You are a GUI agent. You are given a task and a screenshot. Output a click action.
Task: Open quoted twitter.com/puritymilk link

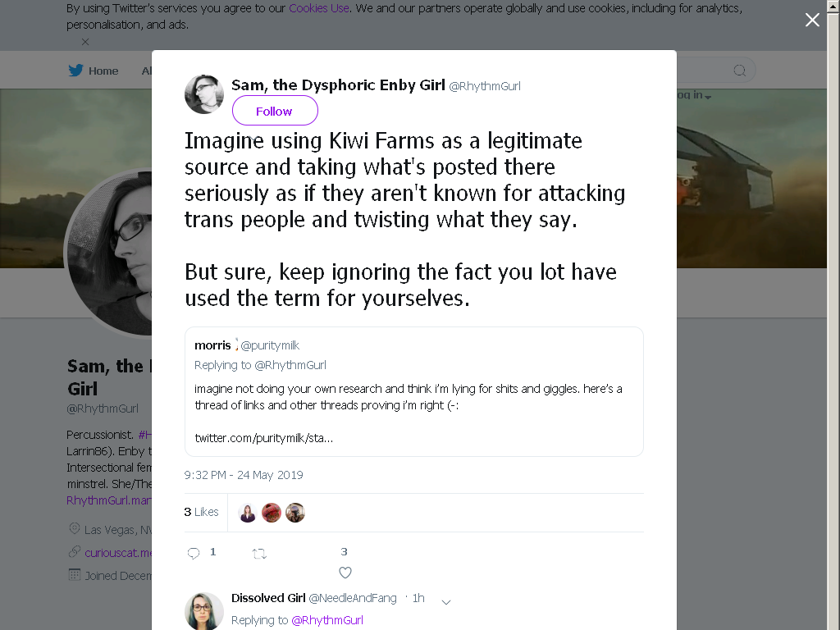point(263,438)
